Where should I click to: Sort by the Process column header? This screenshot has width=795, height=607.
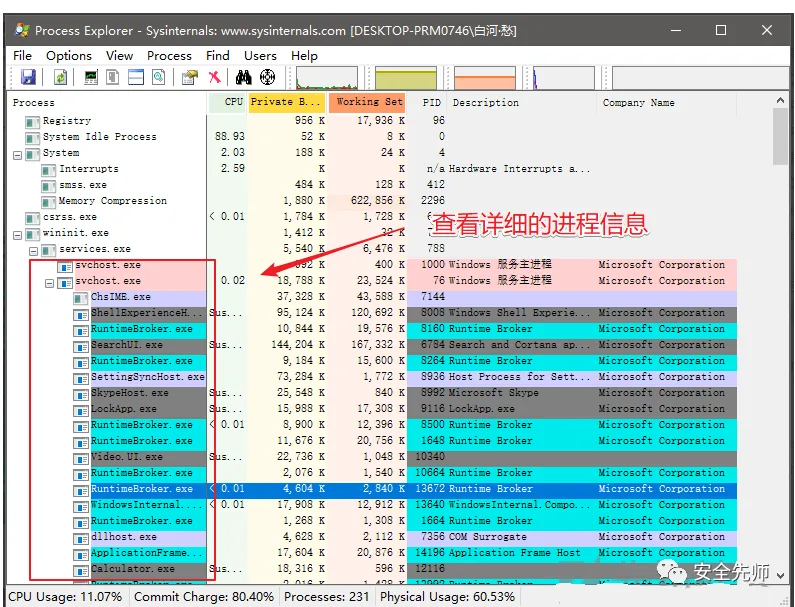coord(106,102)
